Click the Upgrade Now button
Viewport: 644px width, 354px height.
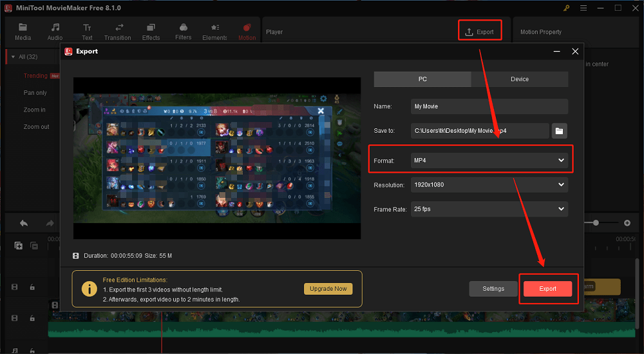click(328, 289)
